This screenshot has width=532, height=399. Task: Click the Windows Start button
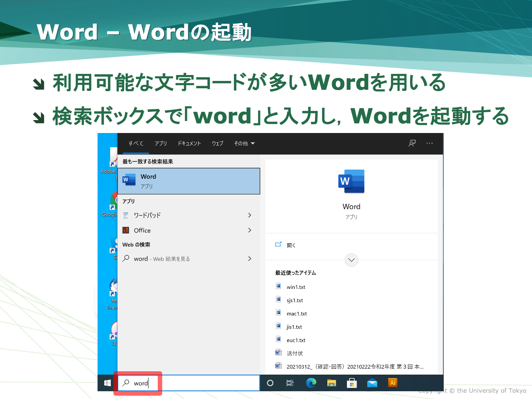coord(108,383)
